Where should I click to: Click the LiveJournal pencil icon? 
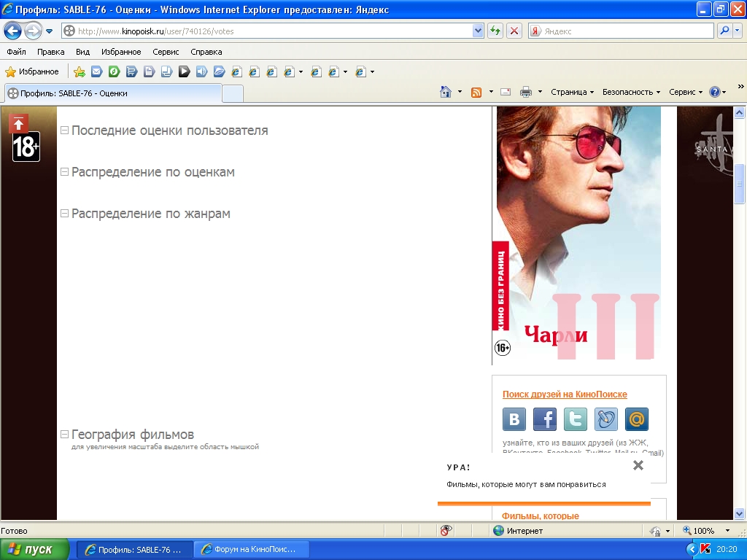[606, 419]
